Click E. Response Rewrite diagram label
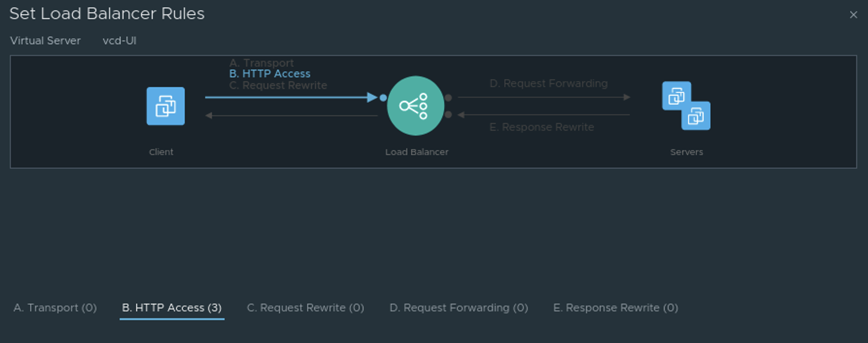Image resolution: width=868 pixels, height=343 pixels. tap(542, 127)
